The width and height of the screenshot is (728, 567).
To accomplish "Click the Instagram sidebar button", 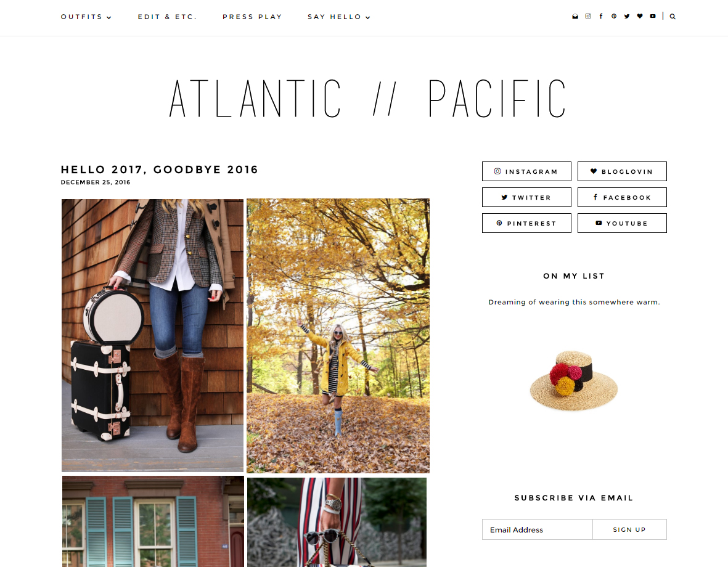I will click(526, 171).
